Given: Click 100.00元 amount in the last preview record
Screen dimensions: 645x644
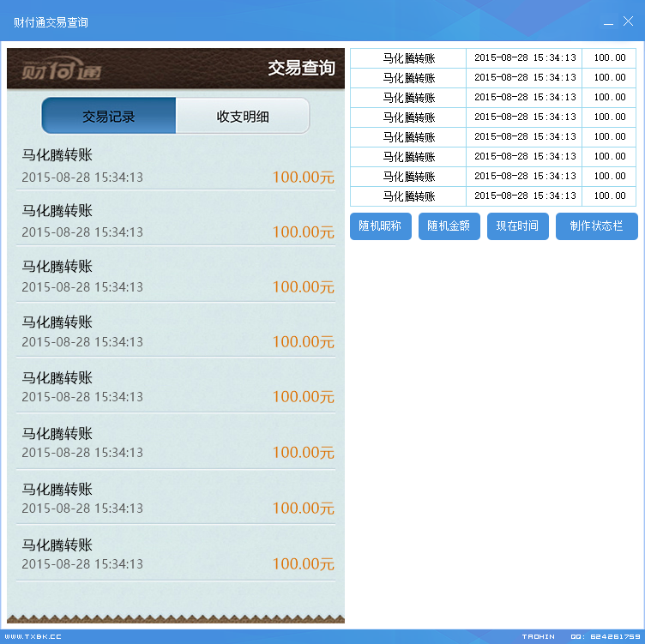Looking at the screenshot, I should (x=304, y=563).
